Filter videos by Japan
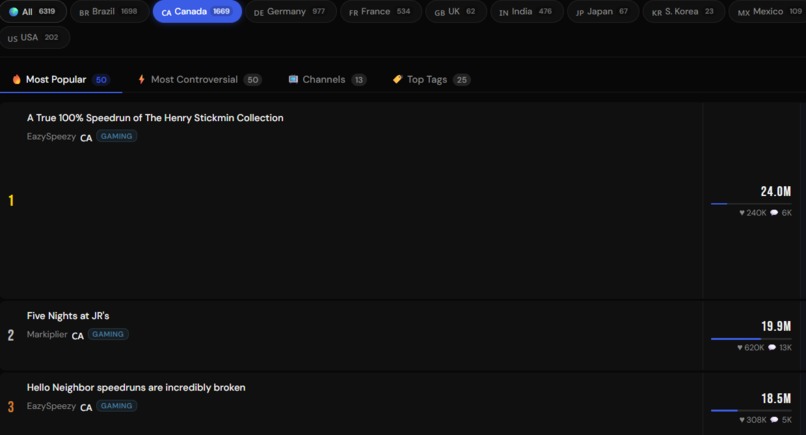The image size is (806, 435). coord(602,11)
